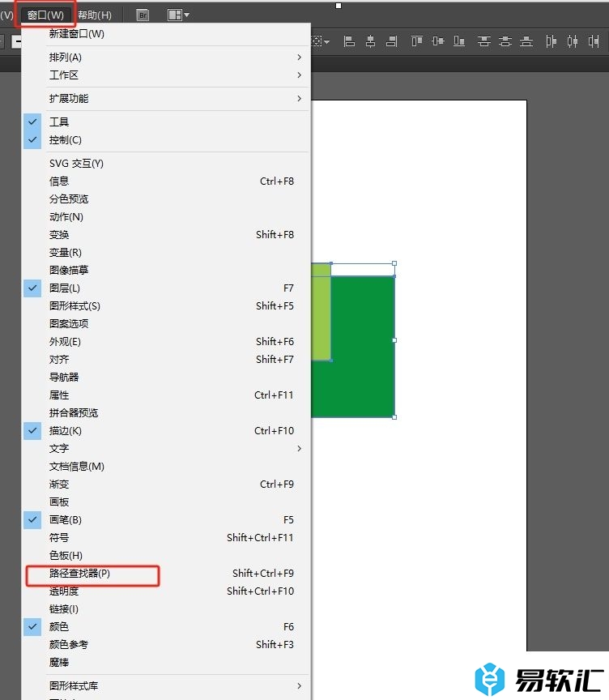
Task: Open the 窗口(W) menu
Action: [45, 15]
